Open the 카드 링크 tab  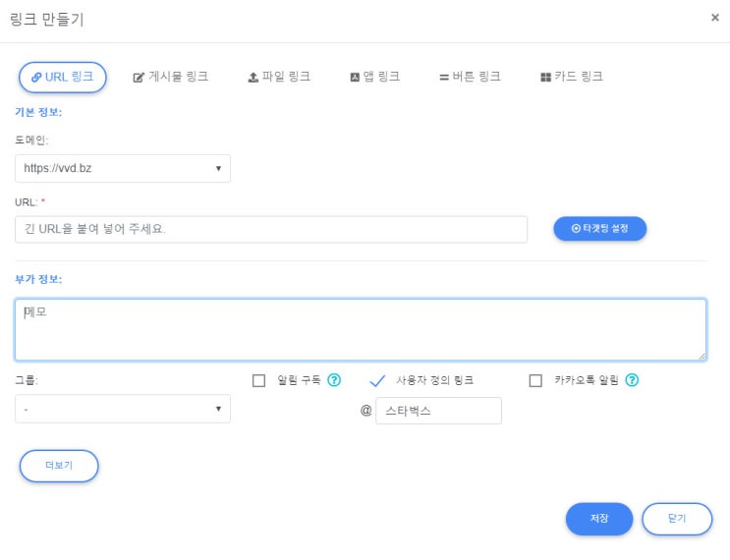[x=572, y=77]
